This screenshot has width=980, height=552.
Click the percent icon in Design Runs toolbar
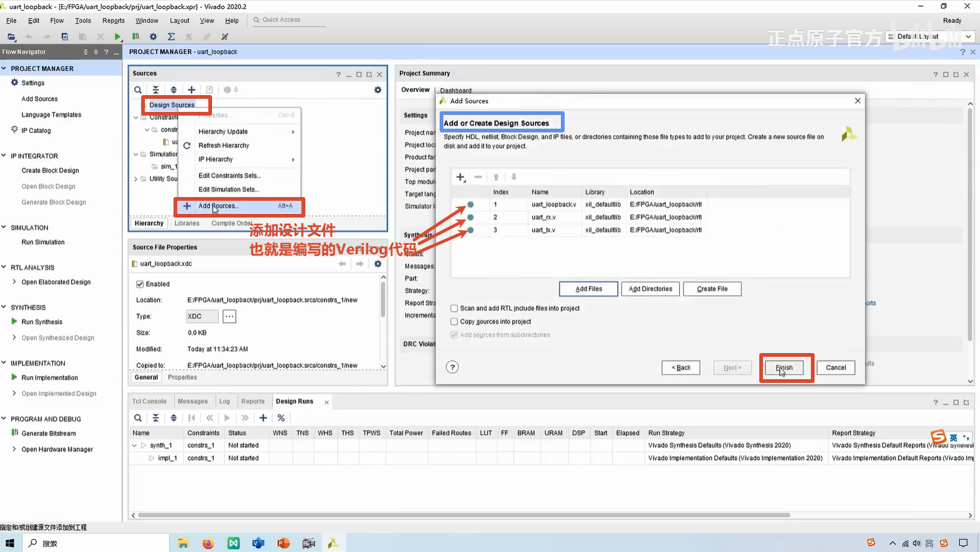point(281,418)
